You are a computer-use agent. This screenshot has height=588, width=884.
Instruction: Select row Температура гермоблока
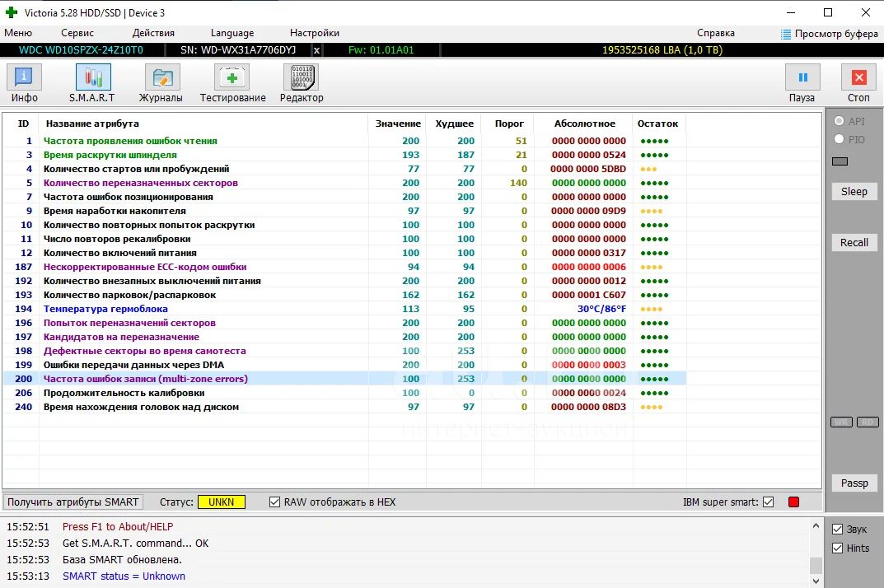345,309
